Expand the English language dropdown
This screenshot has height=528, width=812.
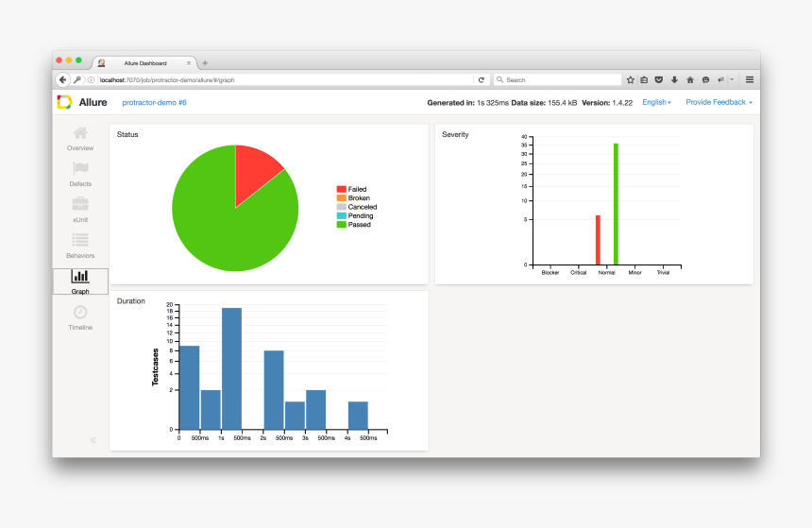(656, 102)
